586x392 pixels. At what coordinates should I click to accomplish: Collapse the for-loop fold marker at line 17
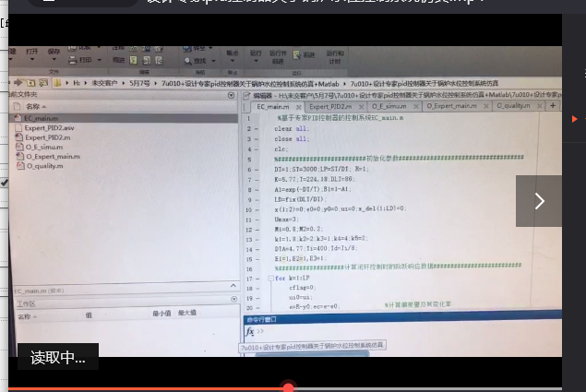pos(271,279)
